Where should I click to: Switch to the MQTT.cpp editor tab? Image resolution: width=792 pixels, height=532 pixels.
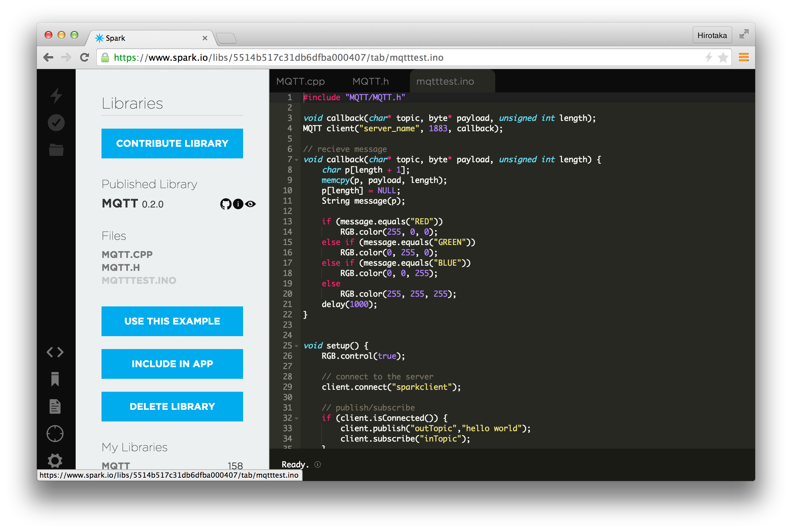coord(301,81)
